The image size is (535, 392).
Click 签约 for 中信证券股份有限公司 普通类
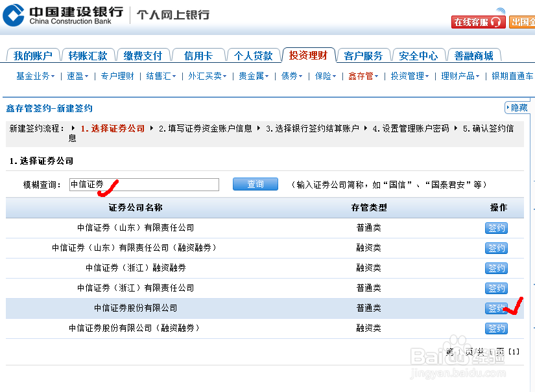(x=497, y=308)
